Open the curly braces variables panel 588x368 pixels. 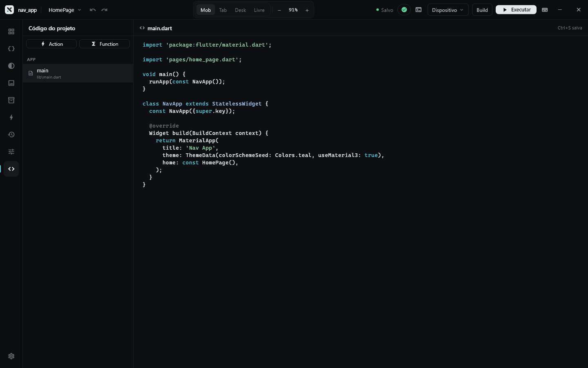click(11, 49)
